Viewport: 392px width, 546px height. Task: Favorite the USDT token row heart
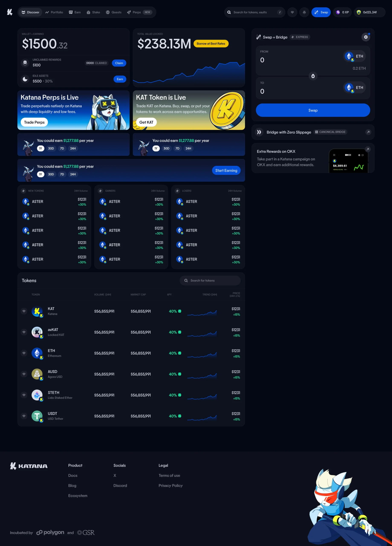coord(24,416)
